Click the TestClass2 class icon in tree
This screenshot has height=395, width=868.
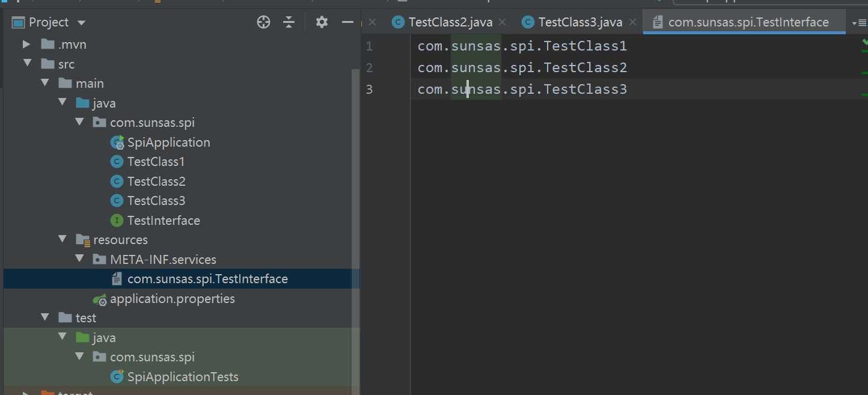pos(117,182)
